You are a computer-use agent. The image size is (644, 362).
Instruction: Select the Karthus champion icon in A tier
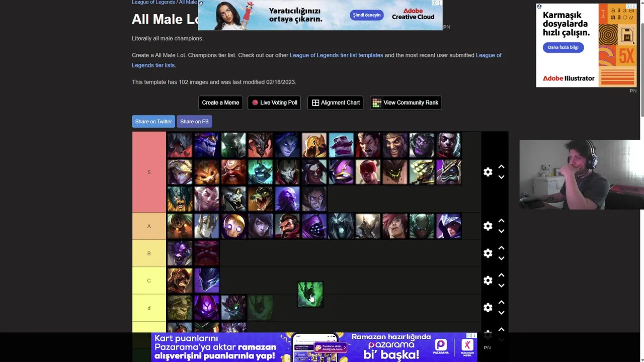pyautogui.click(x=342, y=226)
